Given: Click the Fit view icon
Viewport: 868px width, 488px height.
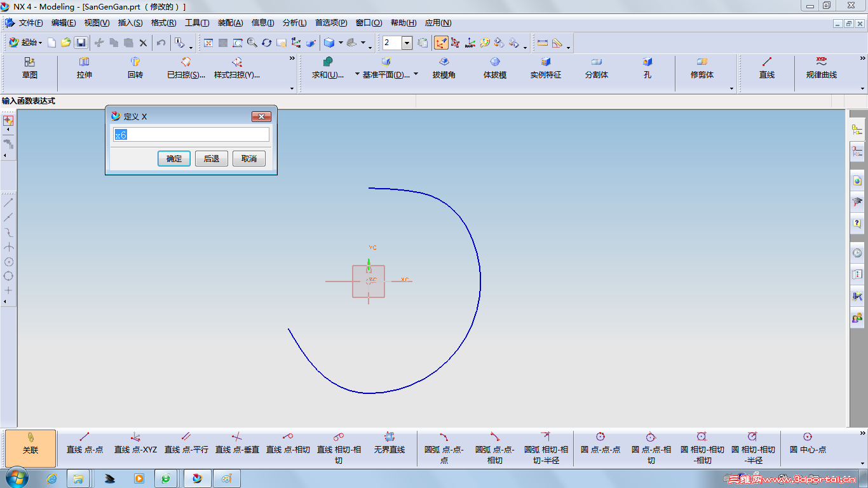Looking at the screenshot, I should tap(208, 43).
